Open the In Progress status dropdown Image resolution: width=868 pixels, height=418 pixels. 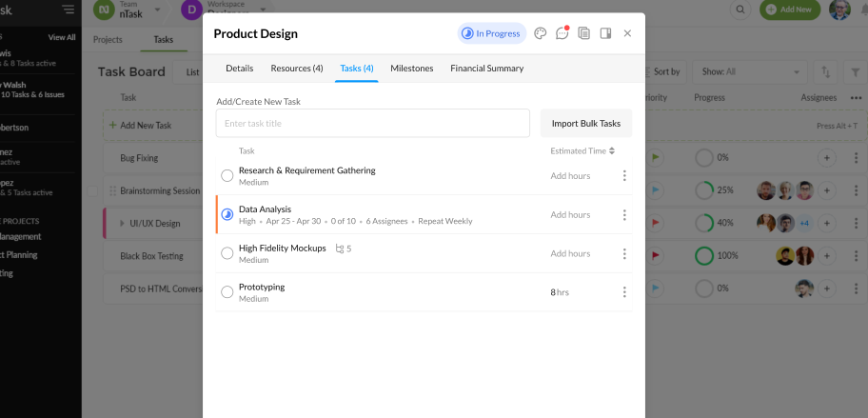pos(491,33)
